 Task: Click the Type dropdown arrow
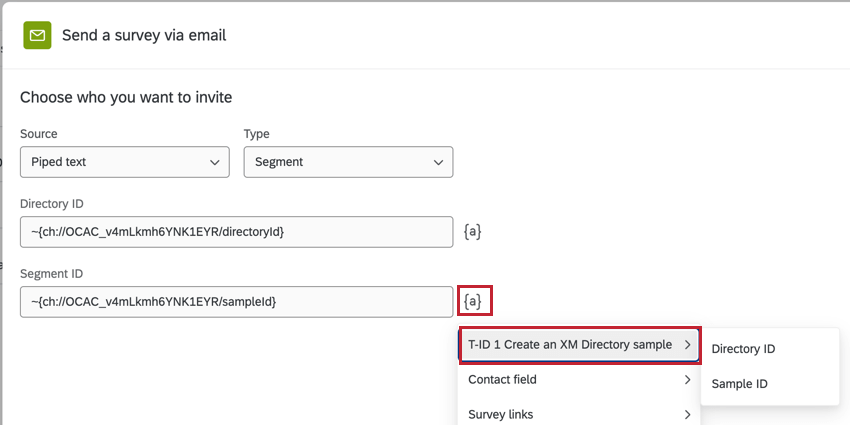(437, 162)
